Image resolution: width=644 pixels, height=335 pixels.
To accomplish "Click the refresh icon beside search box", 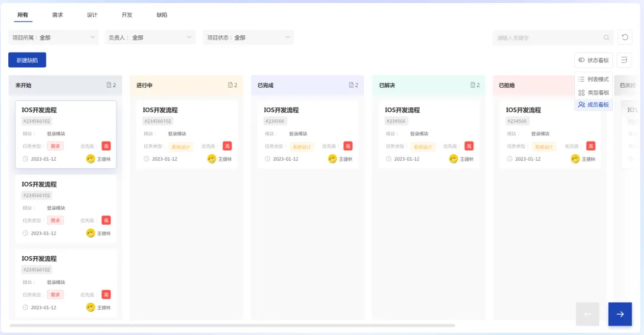I will tap(624, 38).
